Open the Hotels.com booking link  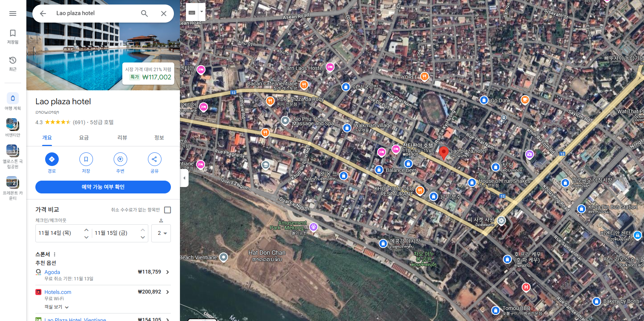(x=58, y=292)
